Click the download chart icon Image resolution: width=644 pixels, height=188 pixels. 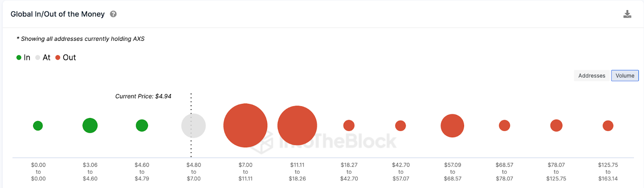point(627,14)
